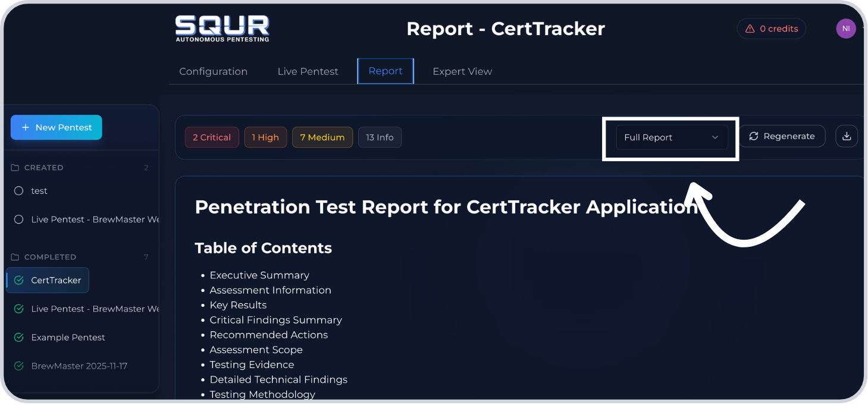Toggle the 13 Info severity filter
The height and width of the screenshot is (405, 868).
pyautogui.click(x=380, y=137)
